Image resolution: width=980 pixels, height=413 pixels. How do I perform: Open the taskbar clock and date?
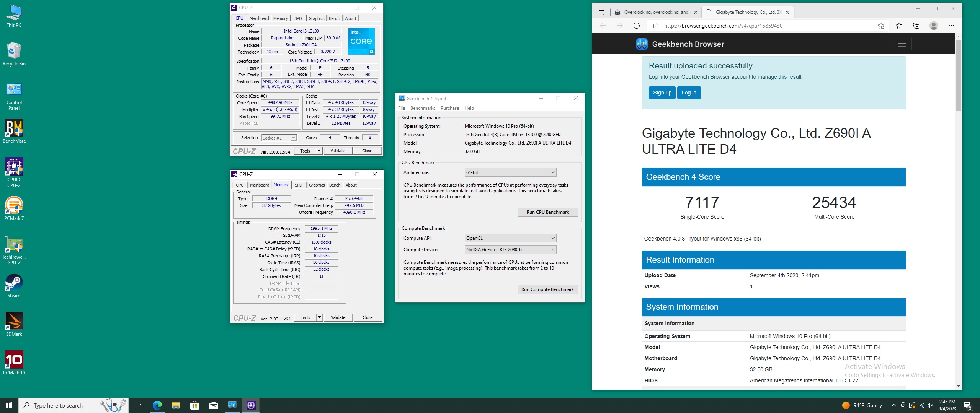(x=947, y=405)
